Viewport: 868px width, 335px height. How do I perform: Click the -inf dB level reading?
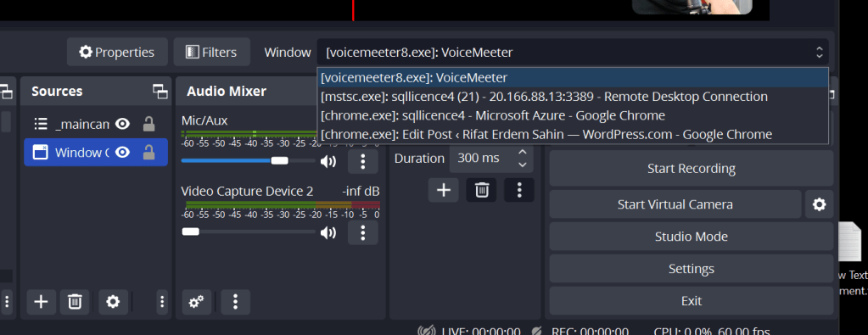point(361,191)
